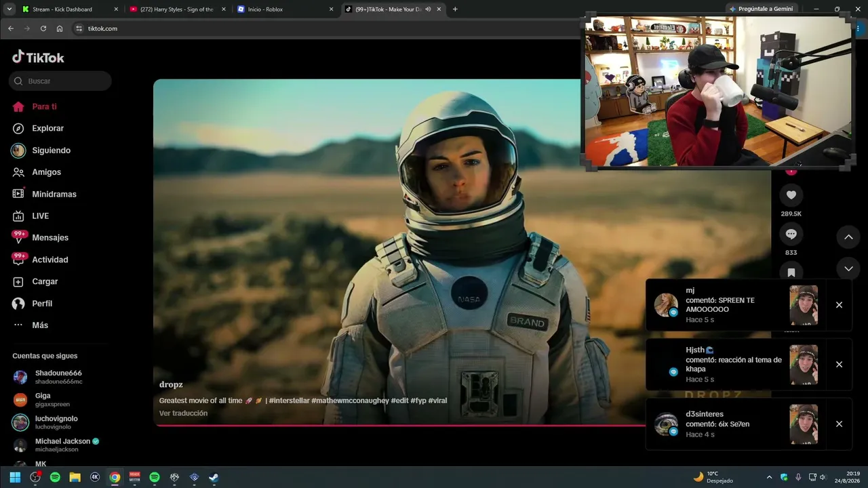Reload the page in Chrome
The image size is (868, 488).
[43, 28]
